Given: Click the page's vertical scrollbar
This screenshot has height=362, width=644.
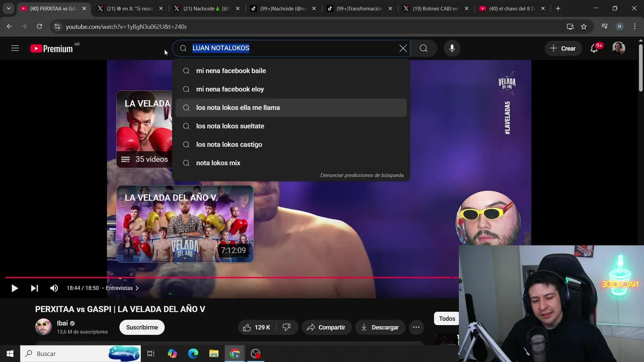Looking at the screenshot, I should coord(640,68).
